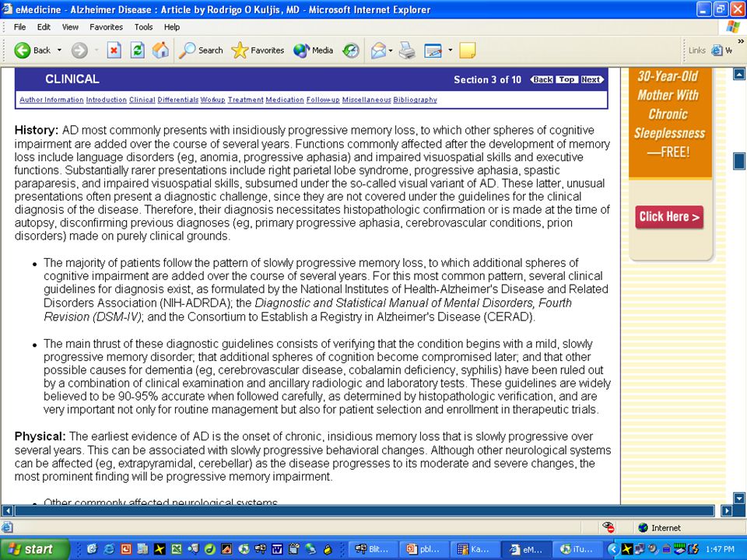Screen dimensions: 747x560
Task: Follow the Author Information link
Action: click(51, 100)
